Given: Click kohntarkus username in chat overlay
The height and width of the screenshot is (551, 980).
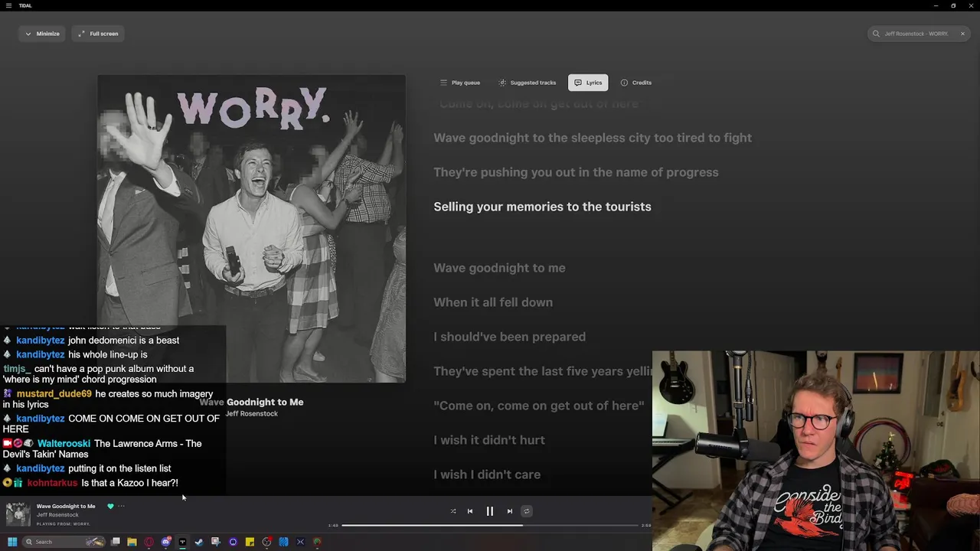Looking at the screenshot, I should 52,483.
